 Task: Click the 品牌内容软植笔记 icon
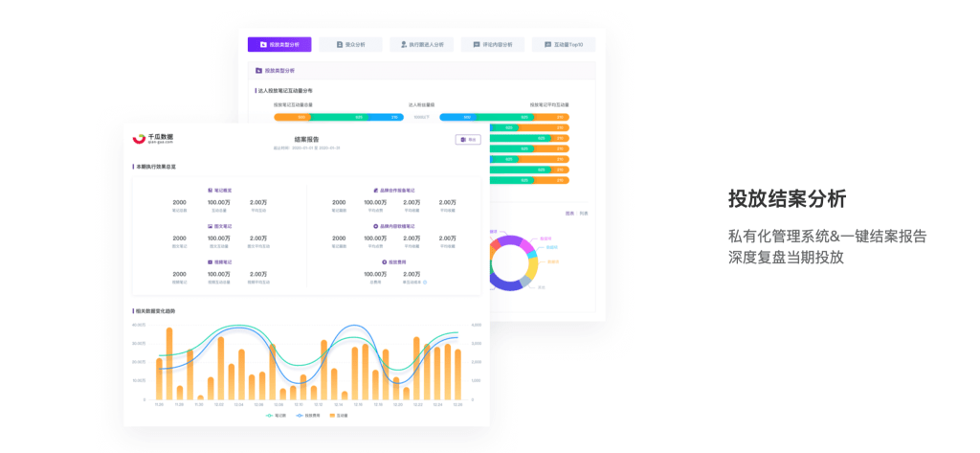[375, 226]
